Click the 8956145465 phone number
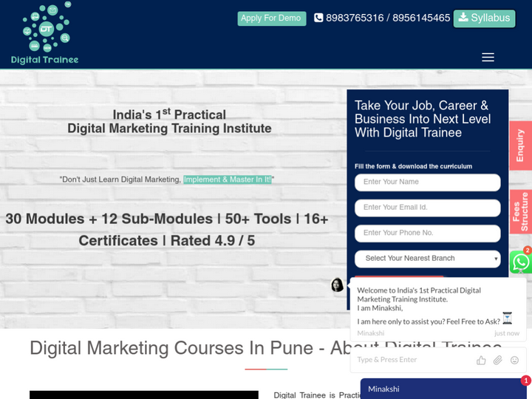532x399 pixels. pyautogui.click(x=421, y=18)
